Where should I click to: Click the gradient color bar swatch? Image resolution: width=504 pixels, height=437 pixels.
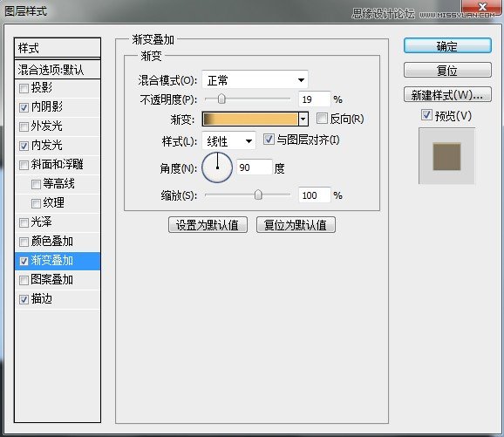(x=250, y=119)
